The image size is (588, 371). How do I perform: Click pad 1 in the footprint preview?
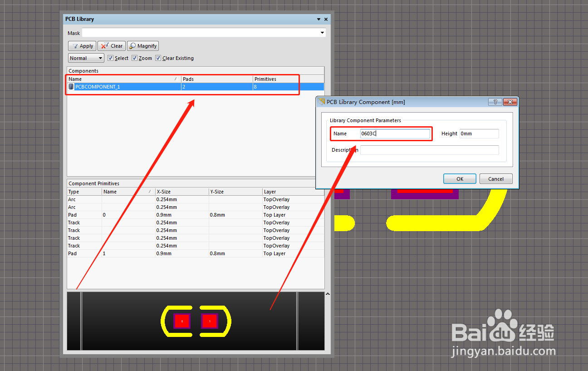pos(210,321)
